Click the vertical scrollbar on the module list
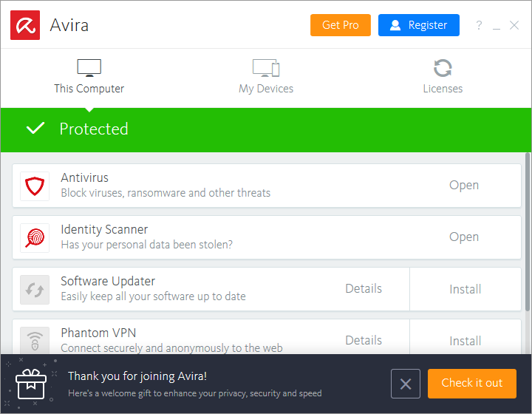The image size is (532, 414). click(x=528, y=229)
